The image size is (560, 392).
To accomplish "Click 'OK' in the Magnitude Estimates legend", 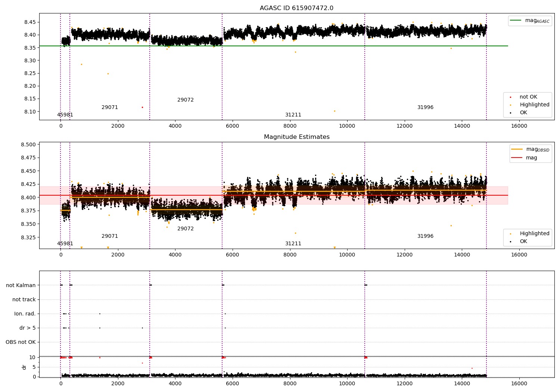I will [523, 242].
